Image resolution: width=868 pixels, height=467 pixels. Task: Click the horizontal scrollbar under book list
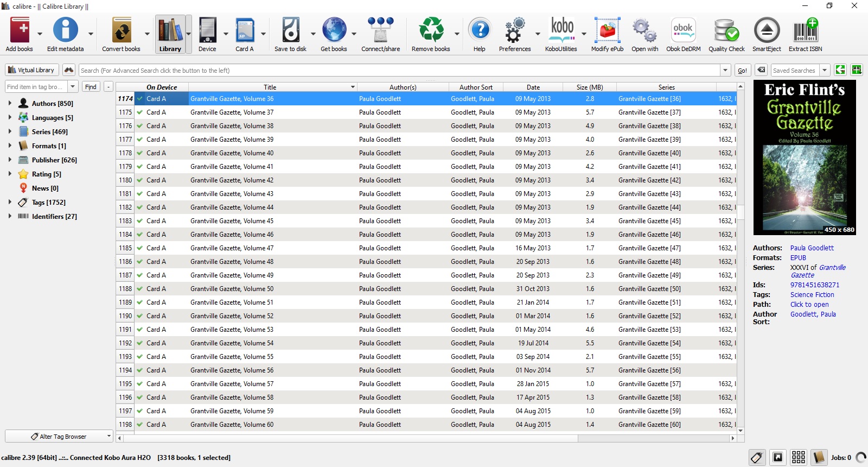pyautogui.click(x=347, y=438)
